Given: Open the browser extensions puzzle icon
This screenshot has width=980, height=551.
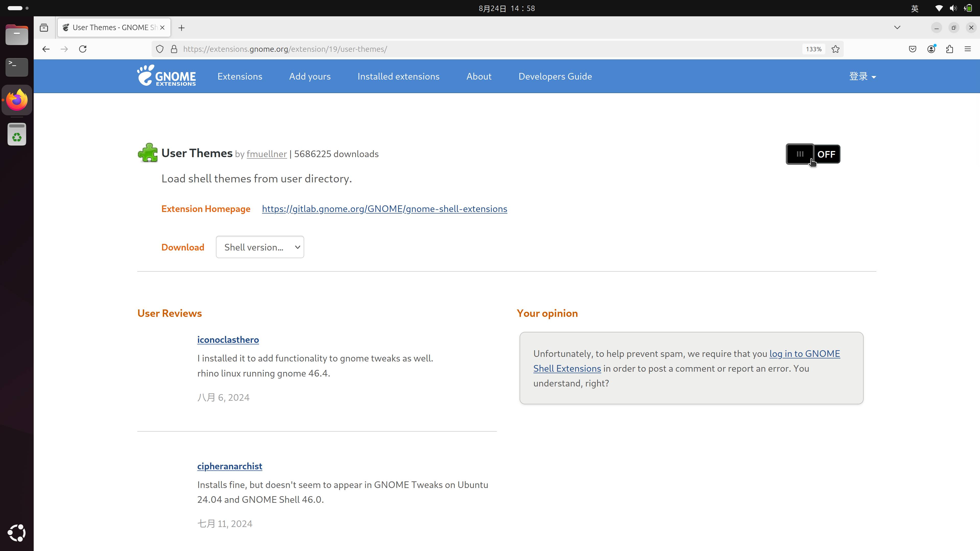Looking at the screenshot, I should point(950,49).
